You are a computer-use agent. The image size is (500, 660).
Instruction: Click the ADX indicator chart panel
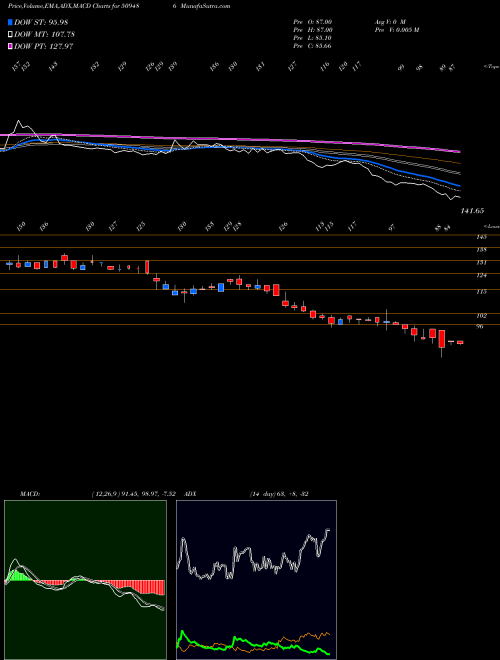pyautogui.click(x=256, y=580)
